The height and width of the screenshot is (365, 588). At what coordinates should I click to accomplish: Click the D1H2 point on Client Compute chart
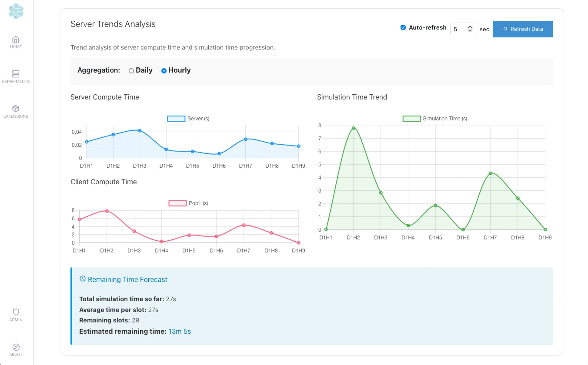[x=107, y=211]
